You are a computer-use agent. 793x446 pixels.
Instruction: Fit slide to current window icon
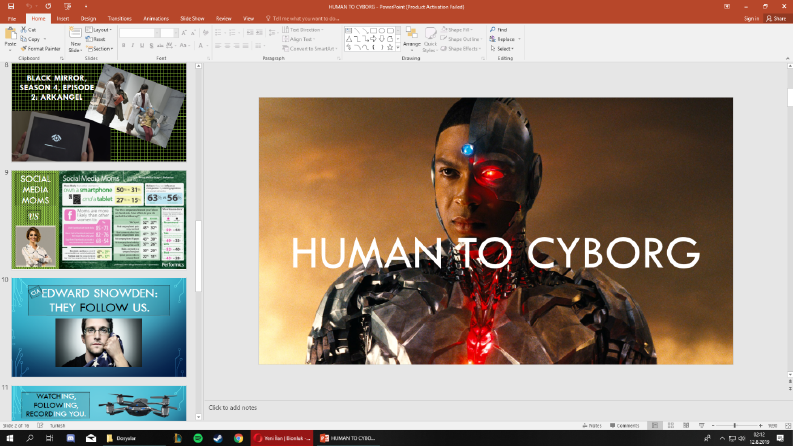[788, 426]
